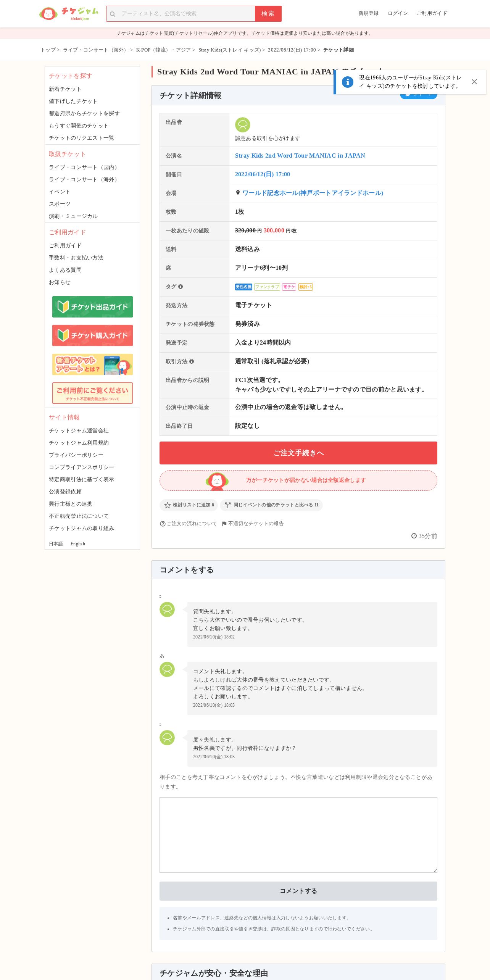Open K-POP（韓流）・アジア breadcrumb
The height and width of the screenshot is (980, 490).
pos(163,50)
